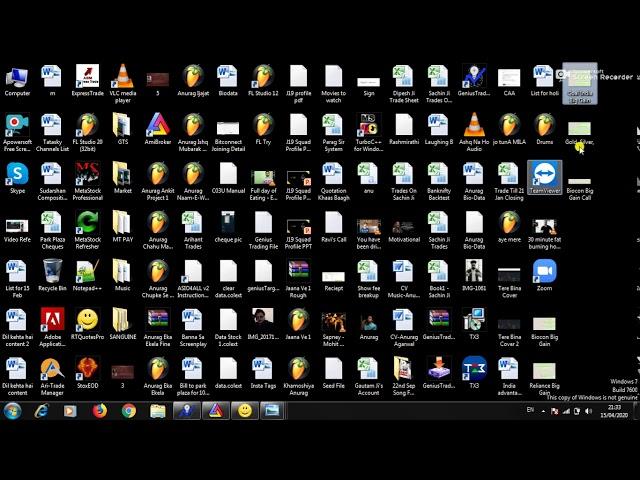The width and height of the screenshot is (640, 480).
Task: Show hidden system tray icons arrow
Action: [543, 411]
